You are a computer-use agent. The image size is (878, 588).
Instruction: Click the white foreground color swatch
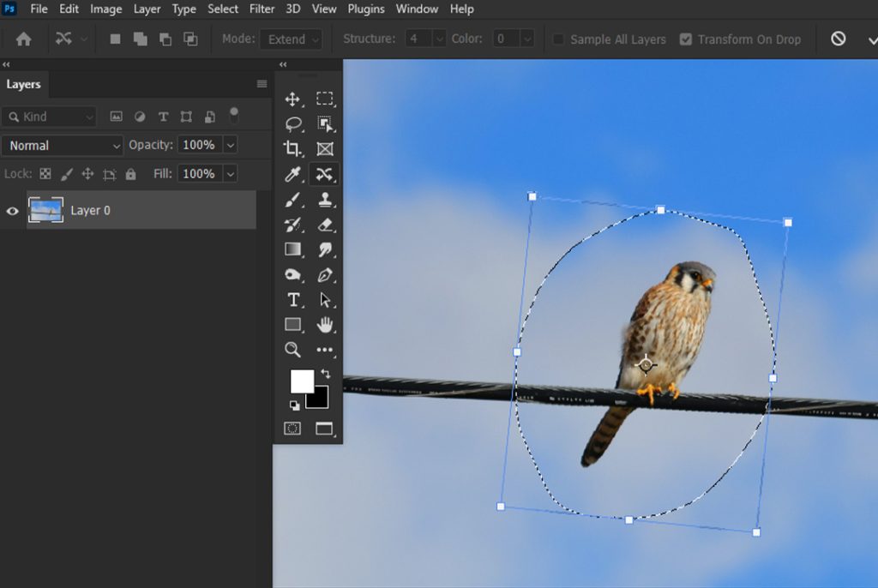pos(301,381)
